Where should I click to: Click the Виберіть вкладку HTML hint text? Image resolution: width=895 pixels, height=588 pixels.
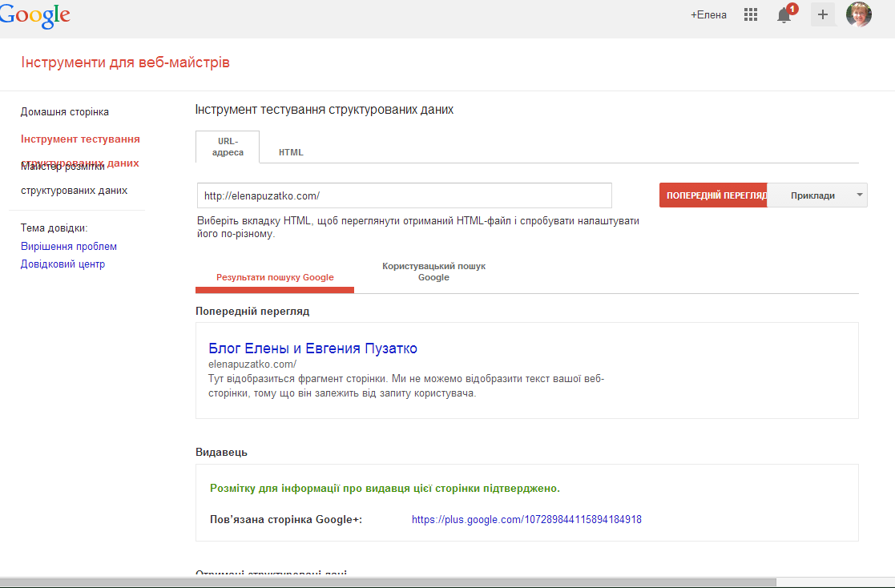(x=418, y=228)
